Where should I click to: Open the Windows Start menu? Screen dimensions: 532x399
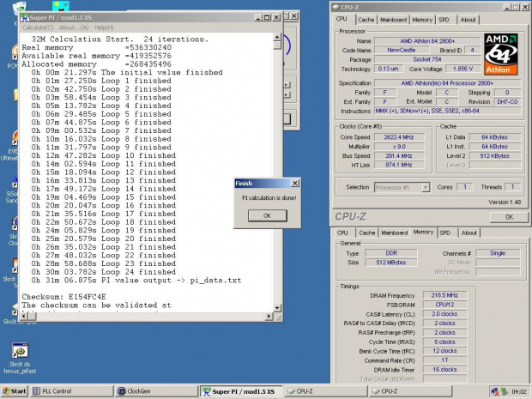[15, 391]
